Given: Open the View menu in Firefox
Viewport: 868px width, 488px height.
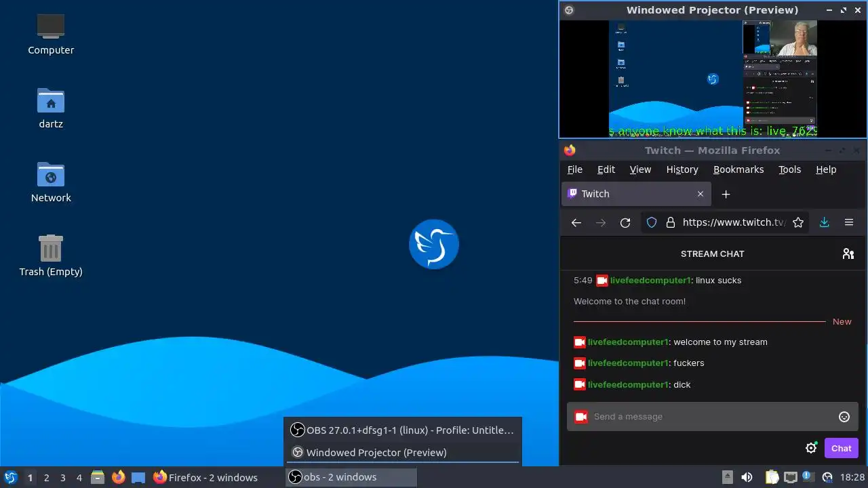Looking at the screenshot, I should tap(640, 169).
